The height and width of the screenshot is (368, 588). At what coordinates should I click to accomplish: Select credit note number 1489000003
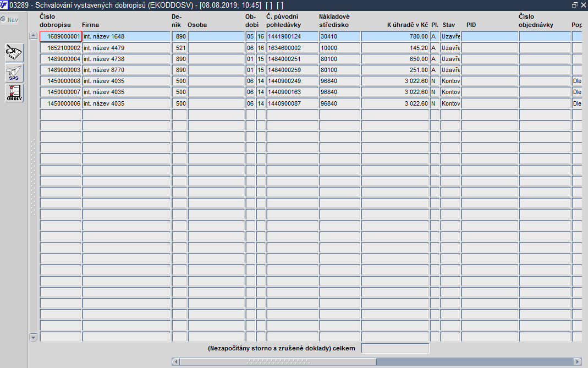click(x=61, y=70)
